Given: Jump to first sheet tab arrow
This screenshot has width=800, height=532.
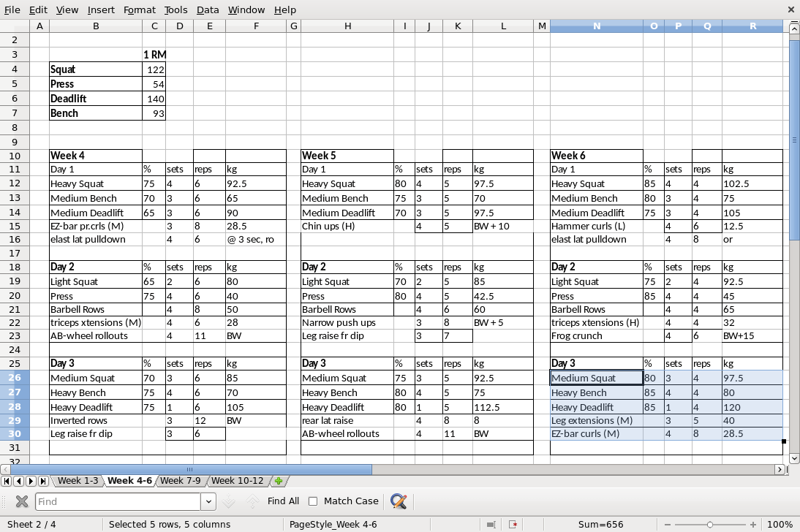Looking at the screenshot, I should 7,481.
